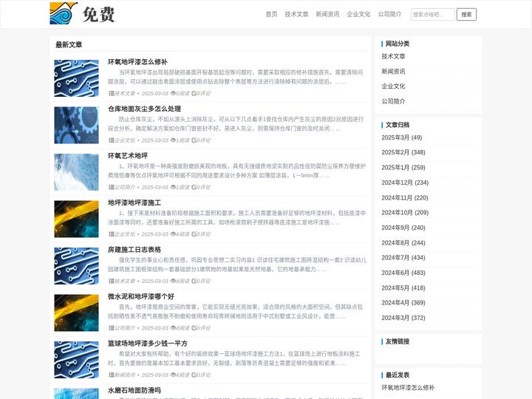Viewport: 532px width, 399px height.
Task: Open the 环氧艺术地坪 article title
Action: pos(128,156)
